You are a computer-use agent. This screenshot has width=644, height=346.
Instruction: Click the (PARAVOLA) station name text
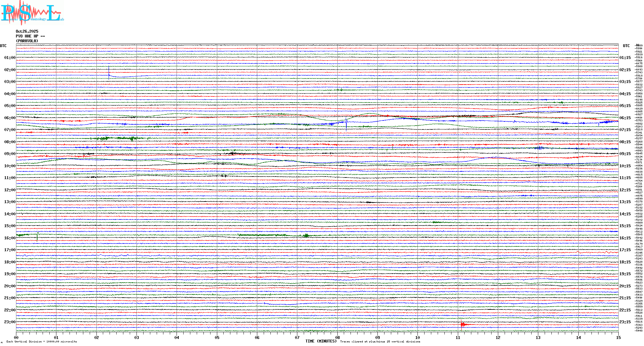(x=27, y=41)
